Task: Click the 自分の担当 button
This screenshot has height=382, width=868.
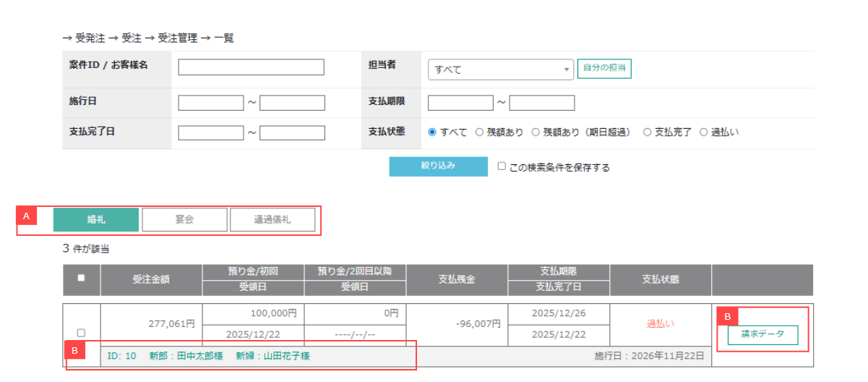Action: pyautogui.click(x=604, y=69)
